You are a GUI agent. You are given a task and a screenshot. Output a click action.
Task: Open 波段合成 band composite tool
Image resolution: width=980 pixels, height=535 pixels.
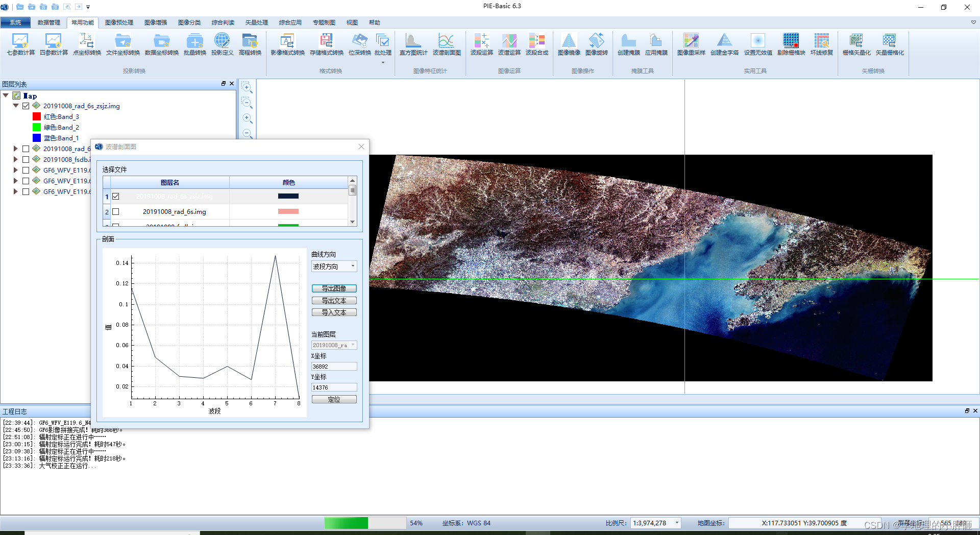pyautogui.click(x=537, y=44)
